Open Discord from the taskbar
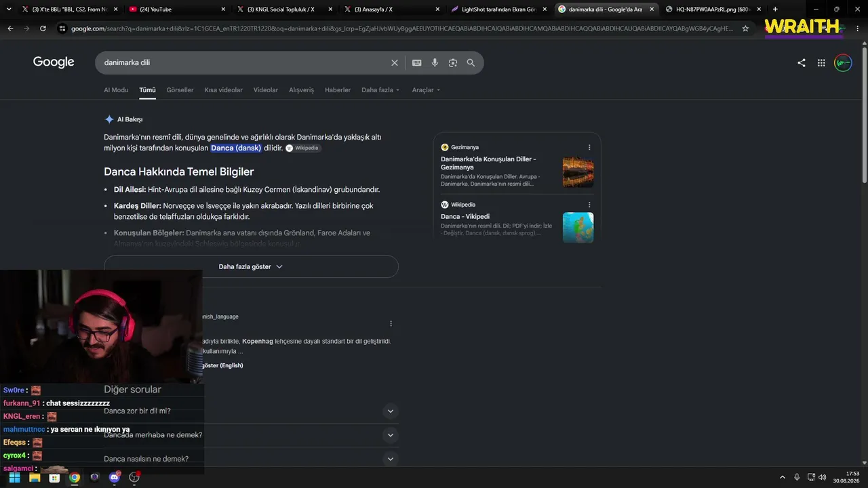 114,477
